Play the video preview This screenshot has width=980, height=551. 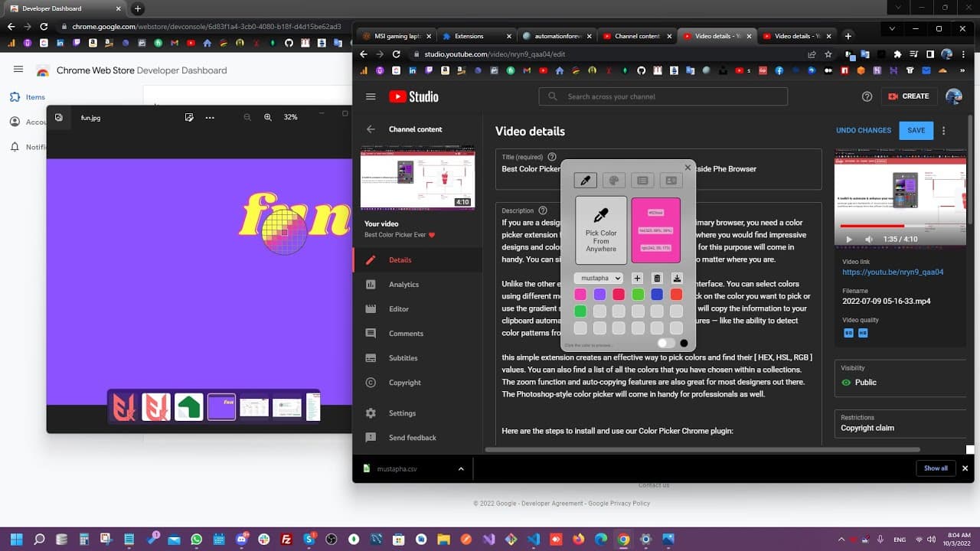848,240
